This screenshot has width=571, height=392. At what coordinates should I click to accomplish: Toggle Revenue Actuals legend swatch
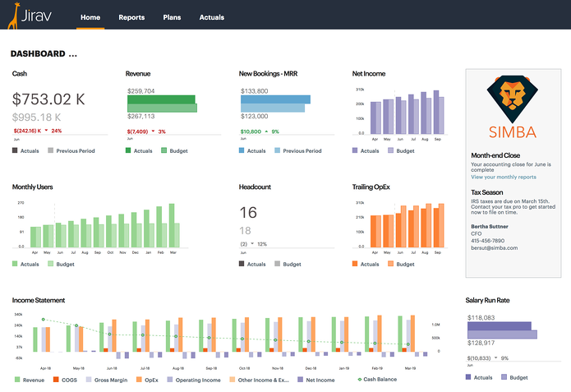tap(128, 150)
